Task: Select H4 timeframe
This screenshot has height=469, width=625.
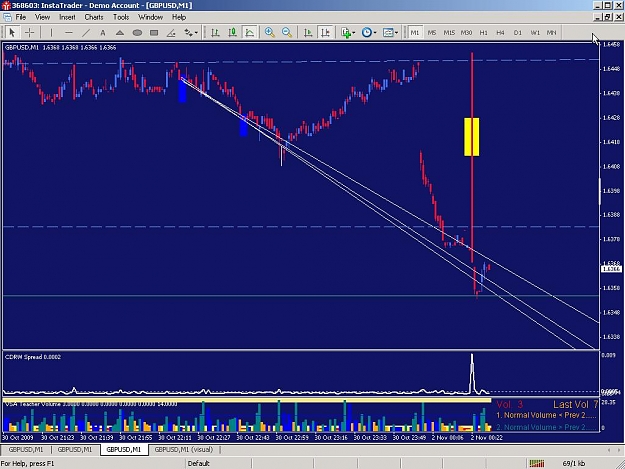Action: point(501,33)
